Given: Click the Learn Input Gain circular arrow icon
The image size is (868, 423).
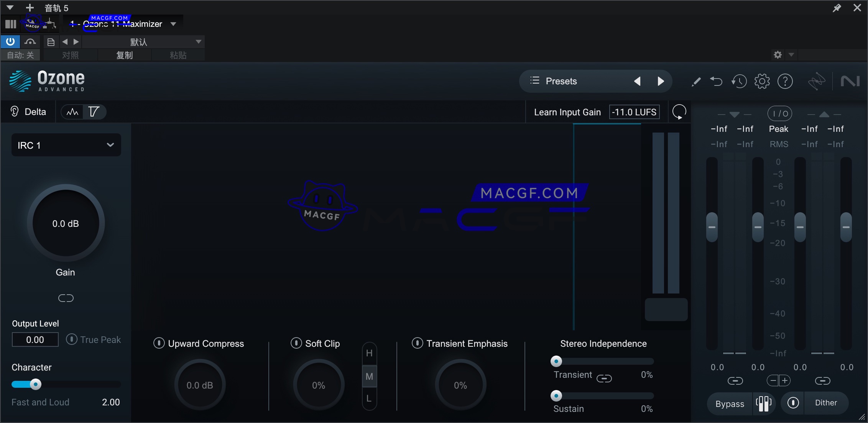Looking at the screenshot, I should click(679, 111).
